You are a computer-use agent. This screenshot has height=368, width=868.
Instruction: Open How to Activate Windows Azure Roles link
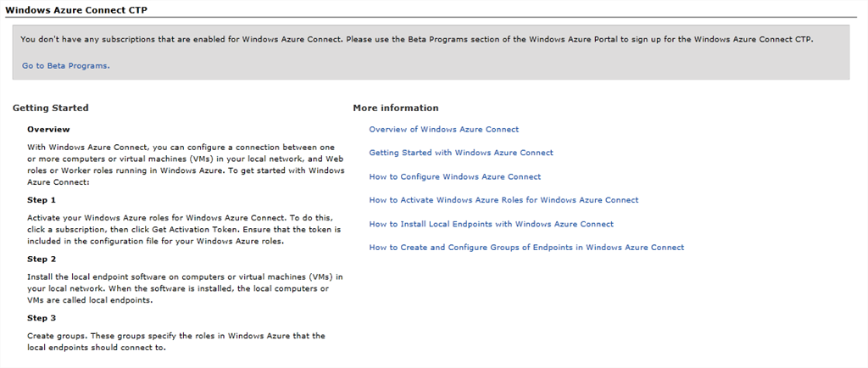click(504, 200)
